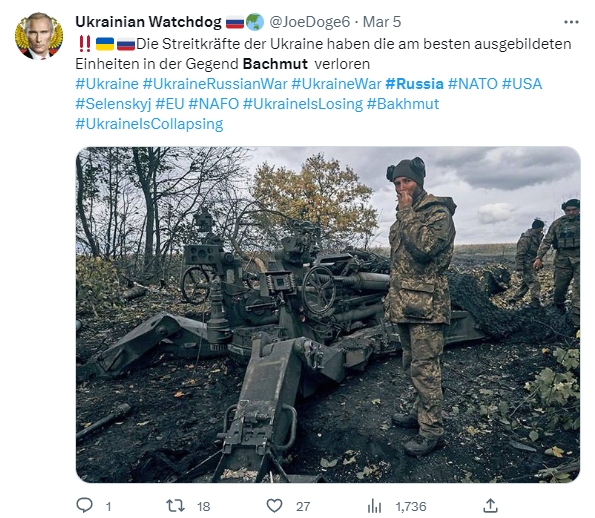
Task: Open the #UkraineRussianWar hashtag
Action: point(215,84)
